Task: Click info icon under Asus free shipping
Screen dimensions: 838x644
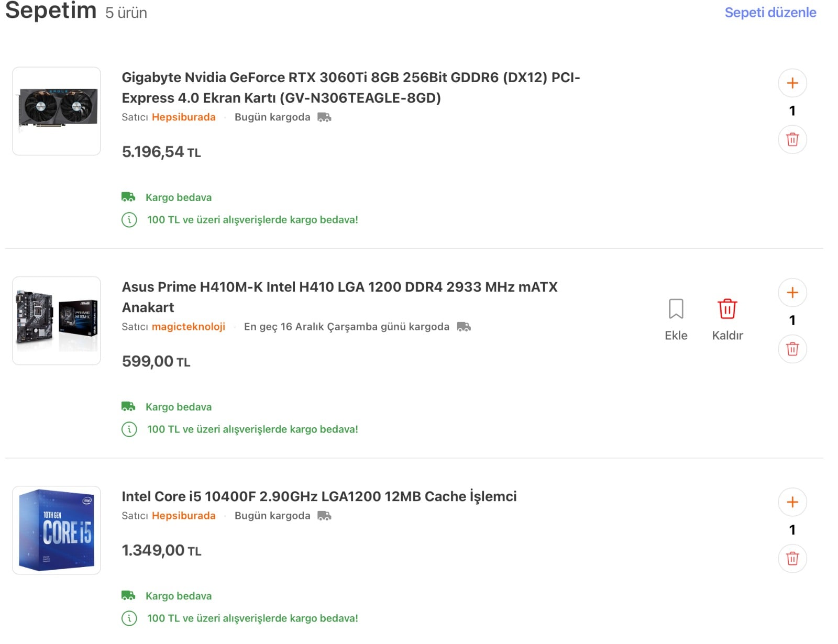Action: (129, 429)
